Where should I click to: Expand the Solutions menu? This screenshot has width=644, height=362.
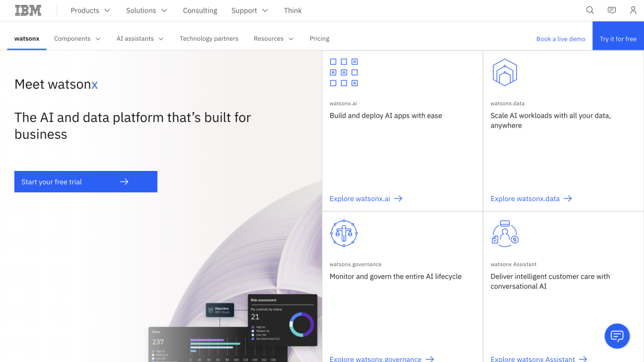[x=147, y=10]
